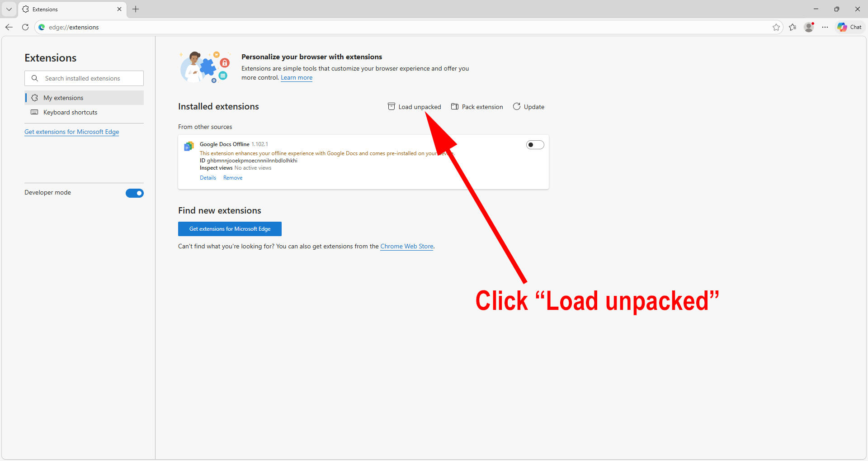View Details of Google Docs Offline
The height and width of the screenshot is (461, 868).
(208, 178)
